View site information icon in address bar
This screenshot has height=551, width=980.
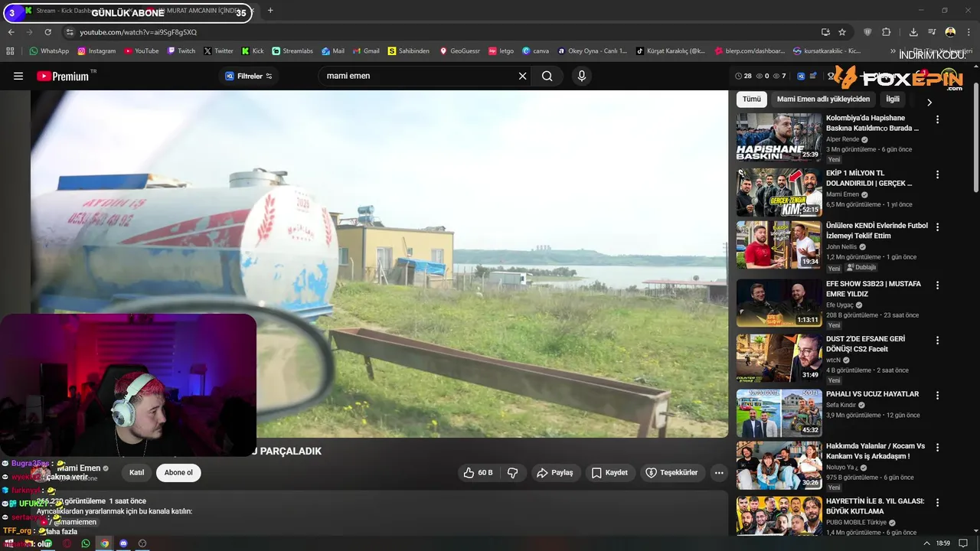tap(70, 32)
